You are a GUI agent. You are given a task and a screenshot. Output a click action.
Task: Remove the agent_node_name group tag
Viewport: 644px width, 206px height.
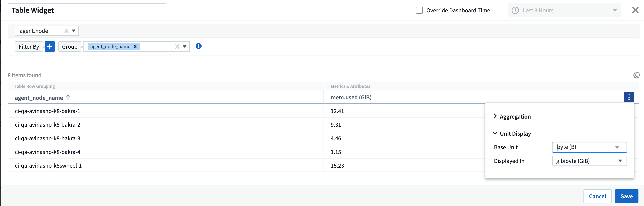tap(135, 46)
